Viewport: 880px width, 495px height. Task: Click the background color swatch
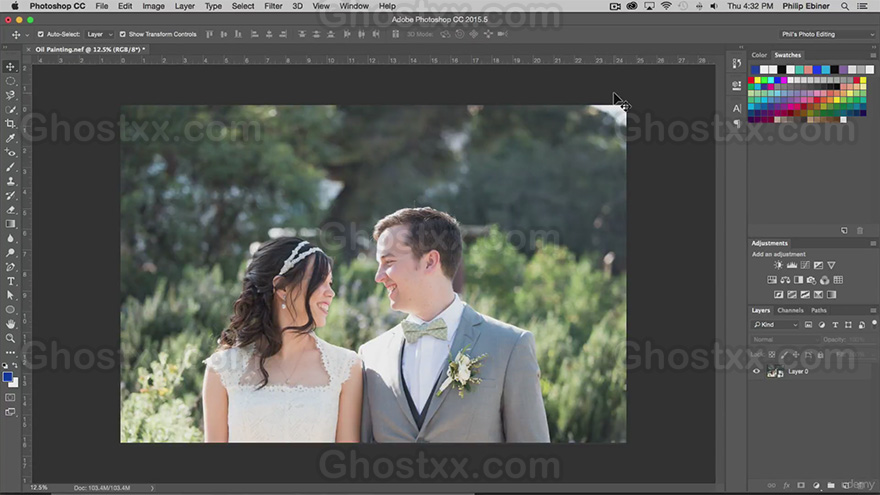click(x=15, y=384)
